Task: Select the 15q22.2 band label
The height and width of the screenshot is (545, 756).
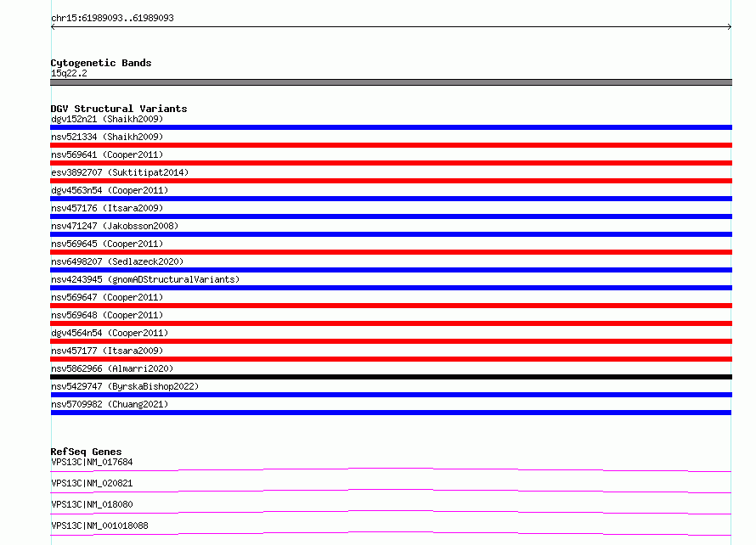Action: (69, 73)
